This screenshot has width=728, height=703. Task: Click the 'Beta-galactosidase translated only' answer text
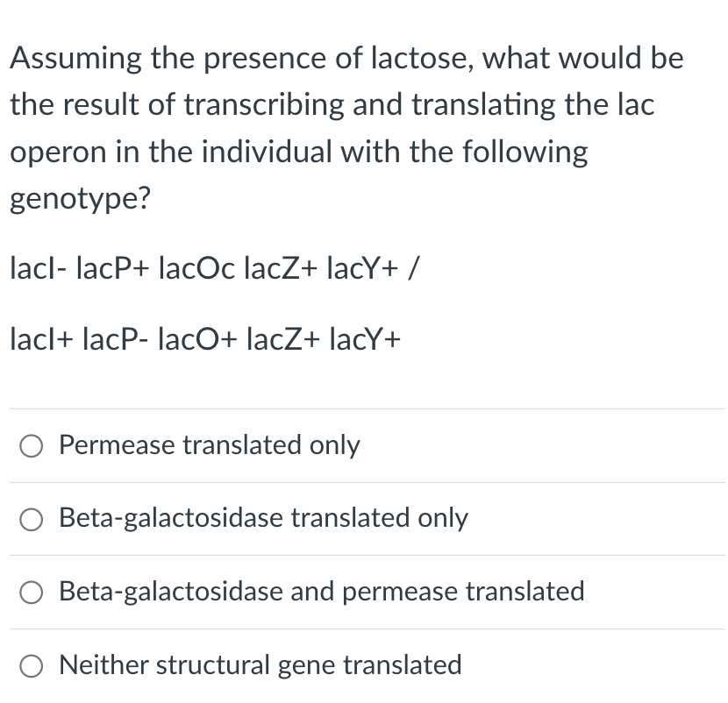coord(263,519)
